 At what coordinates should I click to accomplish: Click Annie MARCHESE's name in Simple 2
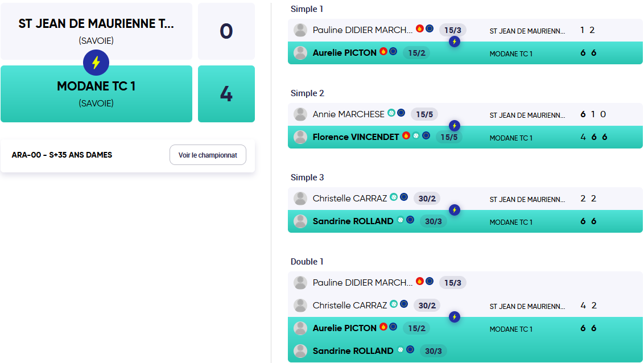point(348,114)
